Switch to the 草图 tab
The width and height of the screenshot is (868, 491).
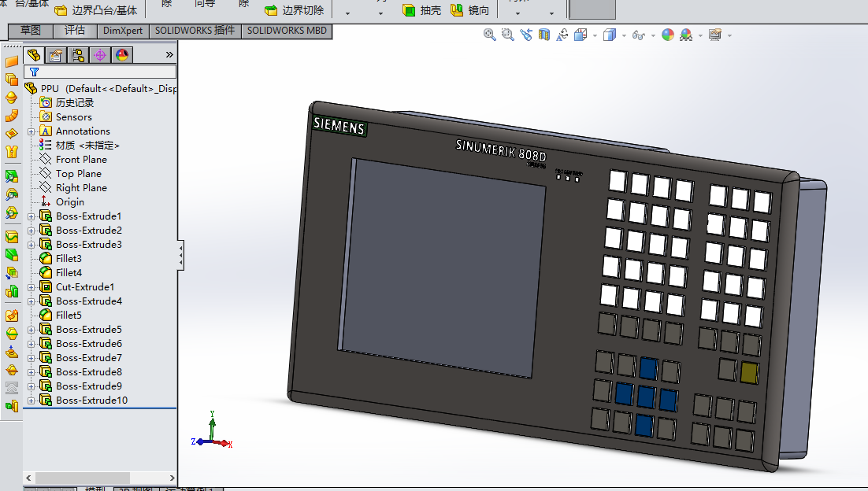(31, 31)
